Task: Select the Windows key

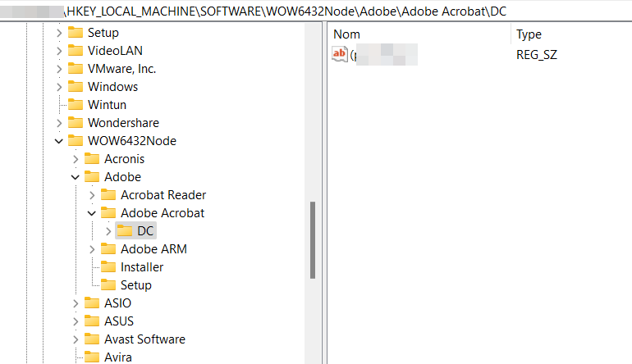Action: 113,87
